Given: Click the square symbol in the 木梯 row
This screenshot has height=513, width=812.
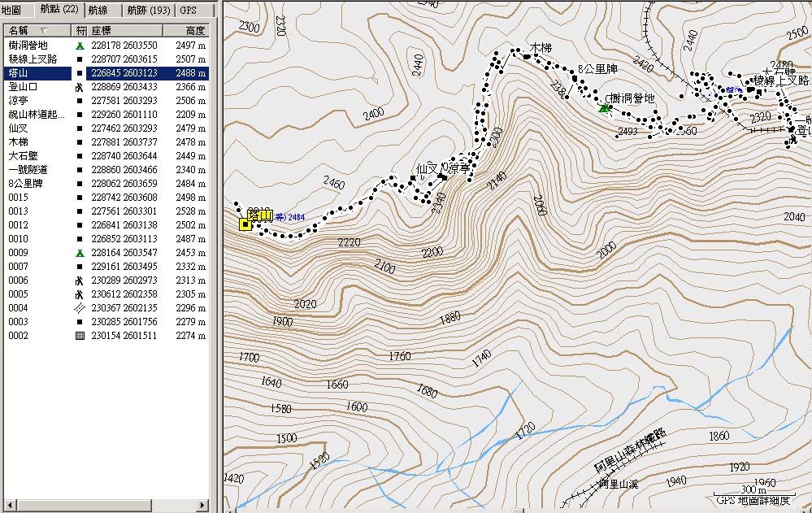Looking at the screenshot, I should [x=80, y=142].
